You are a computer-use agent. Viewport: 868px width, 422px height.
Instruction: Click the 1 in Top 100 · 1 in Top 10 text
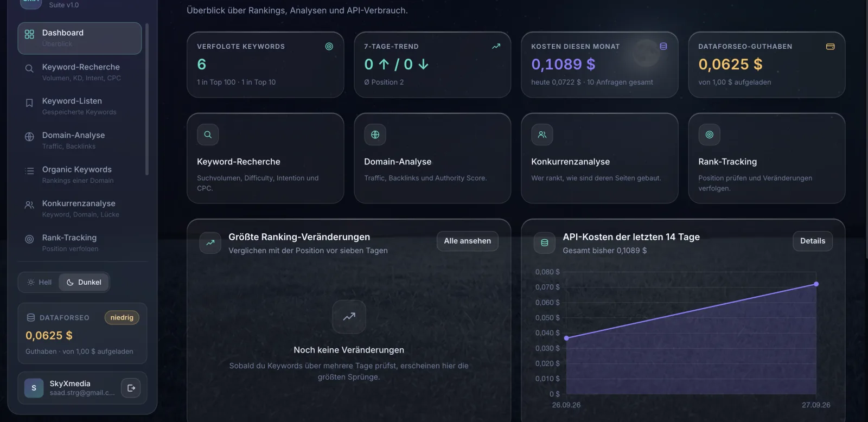pyautogui.click(x=236, y=82)
